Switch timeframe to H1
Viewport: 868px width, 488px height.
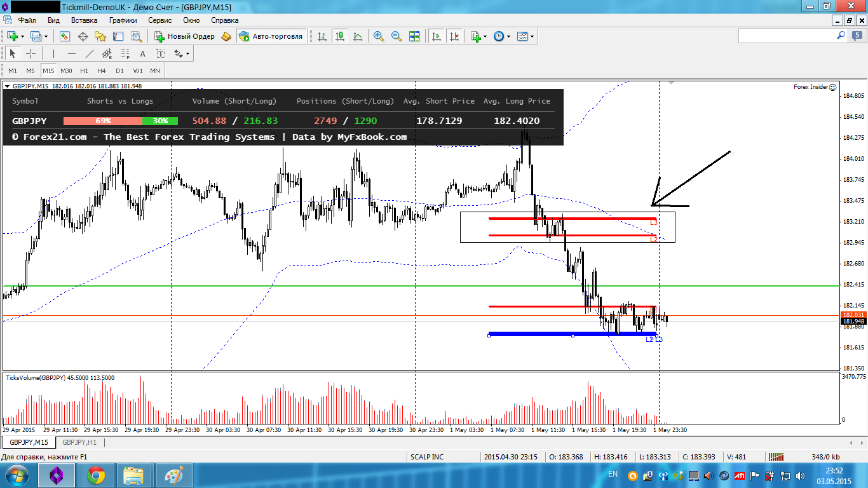pyautogui.click(x=84, y=71)
